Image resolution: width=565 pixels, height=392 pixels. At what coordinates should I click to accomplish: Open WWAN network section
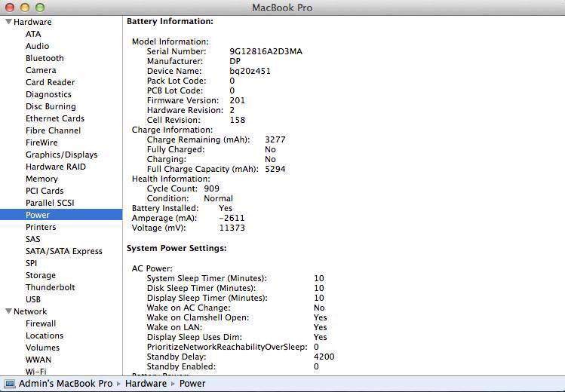coord(38,360)
